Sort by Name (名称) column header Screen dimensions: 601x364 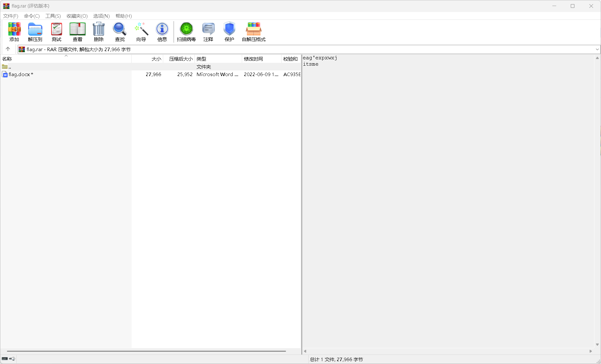point(66,59)
